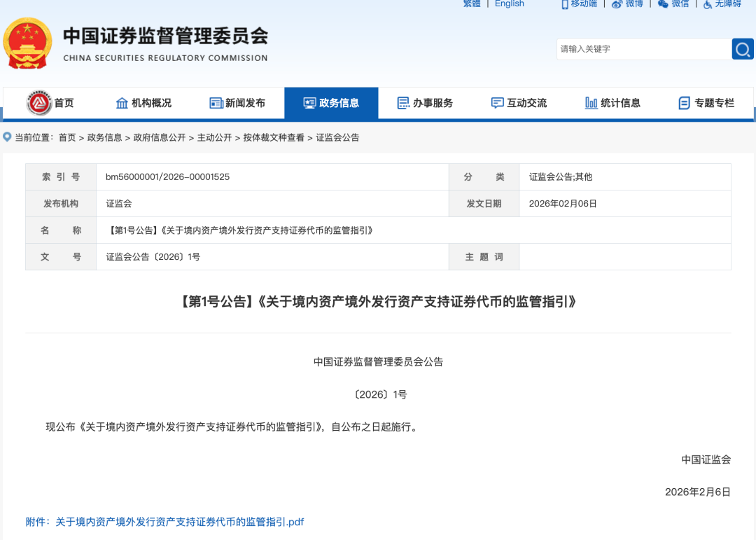Image resolution: width=756 pixels, height=540 pixels.
Task: Click inside the keyword search input field
Action: 630,49
